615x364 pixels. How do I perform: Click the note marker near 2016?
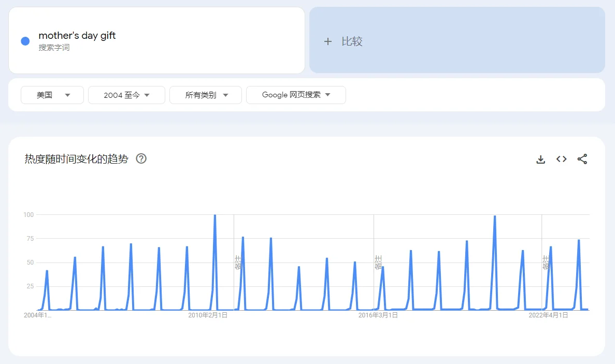[x=378, y=262]
